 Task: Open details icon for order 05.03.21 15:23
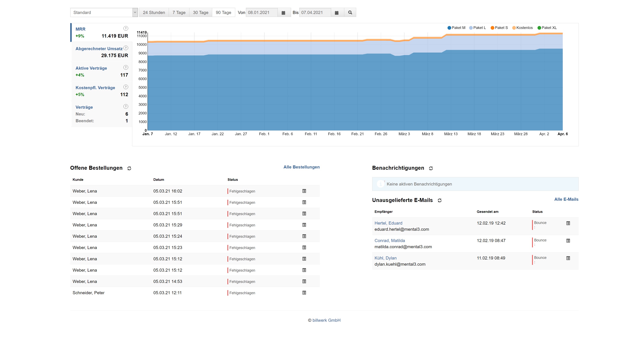(x=304, y=248)
